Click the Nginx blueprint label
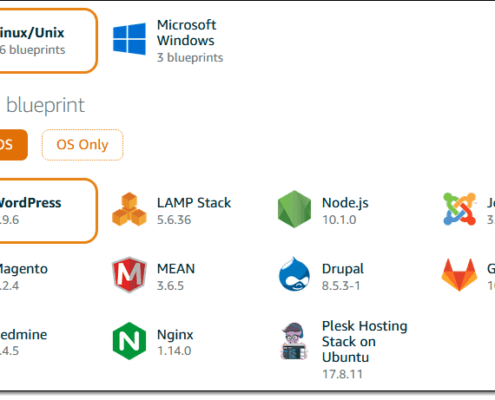Image resolution: width=495 pixels, height=400 pixels. pos(175,335)
